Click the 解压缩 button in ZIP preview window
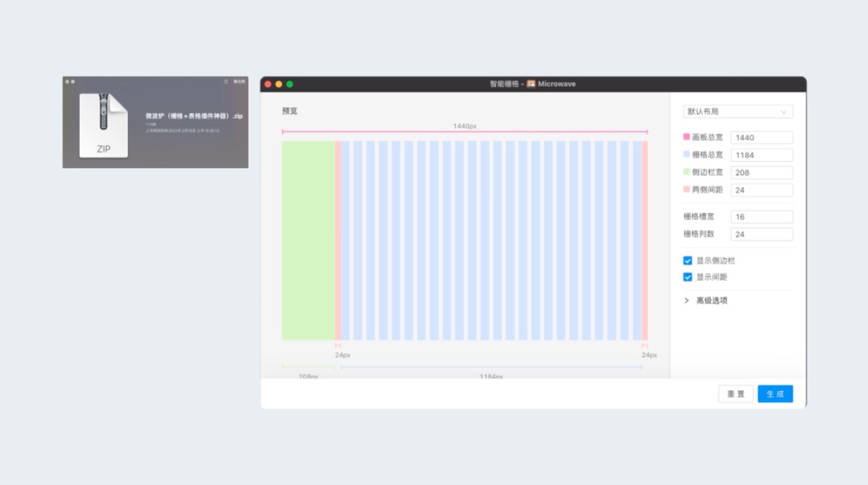The height and width of the screenshot is (485, 868). pyautogui.click(x=239, y=81)
